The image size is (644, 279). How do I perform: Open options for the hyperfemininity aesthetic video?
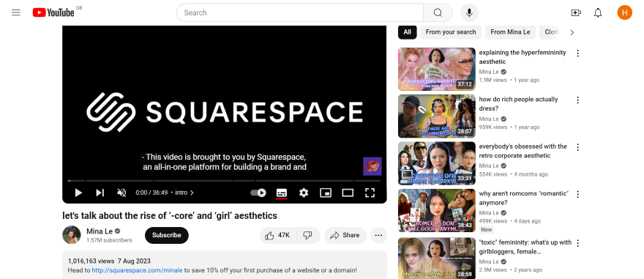pos(577,53)
